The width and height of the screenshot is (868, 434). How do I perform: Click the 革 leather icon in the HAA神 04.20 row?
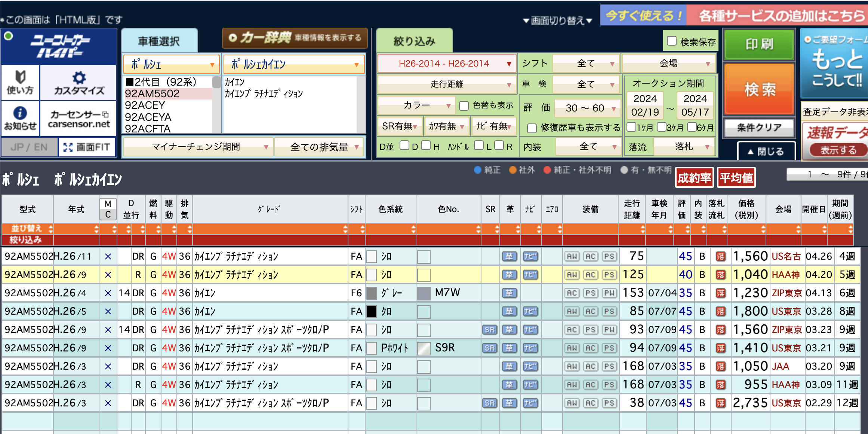[x=509, y=275]
